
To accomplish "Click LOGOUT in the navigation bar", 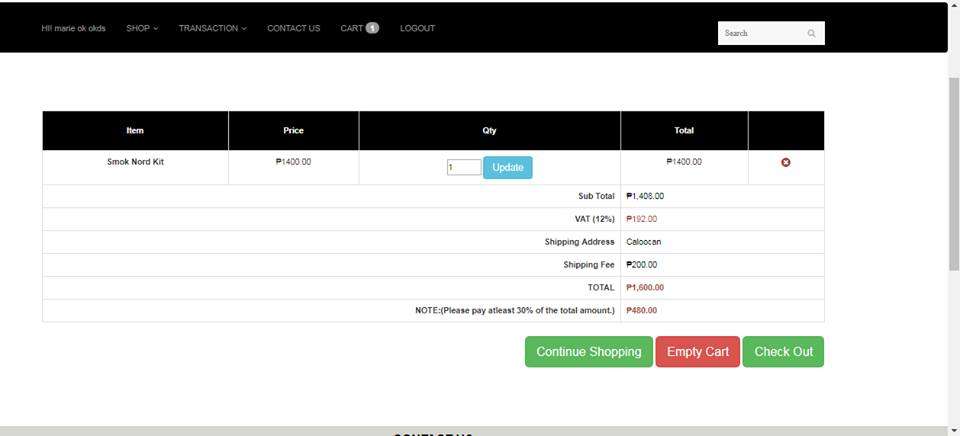I will coord(418,28).
